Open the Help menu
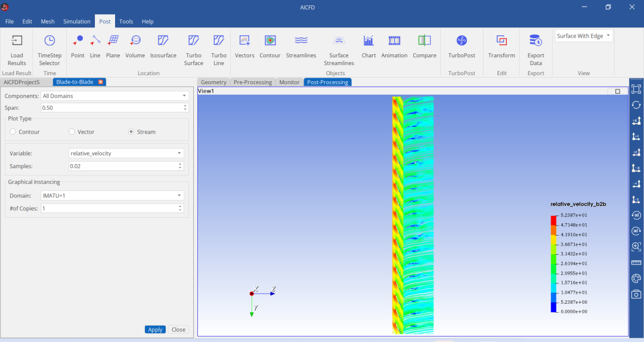This screenshot has height=342, width=644. point(147,21)
